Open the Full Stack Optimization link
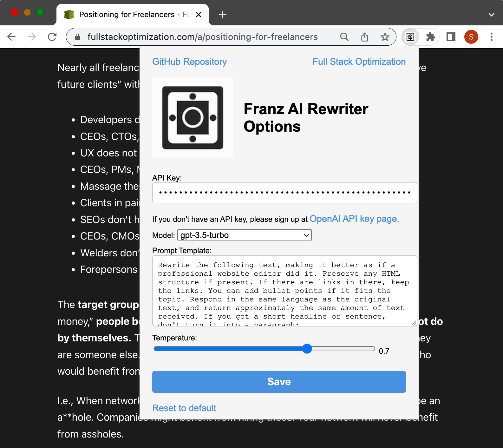503x448 pixels. pos(359,62)
